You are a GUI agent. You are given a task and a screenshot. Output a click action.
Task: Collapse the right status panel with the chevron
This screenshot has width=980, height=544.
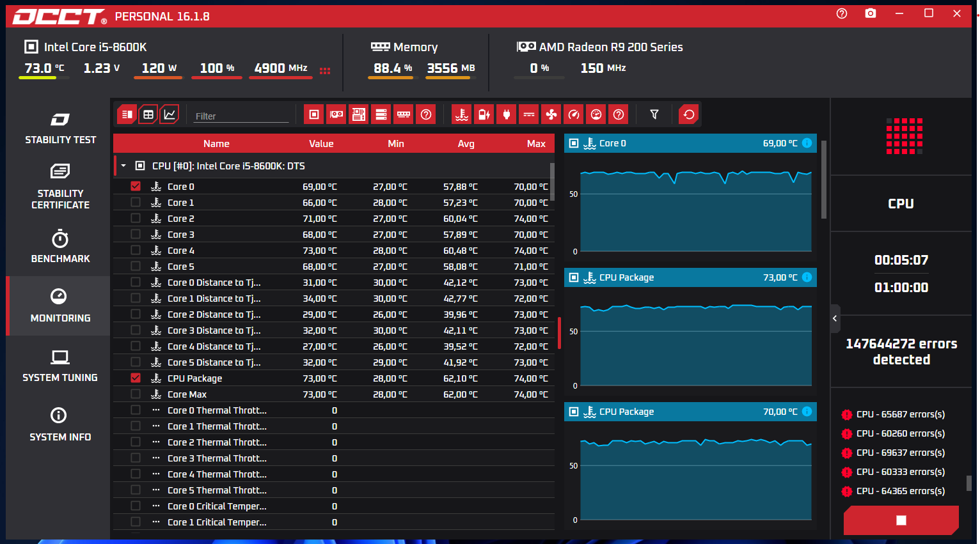tap(835, 318)
